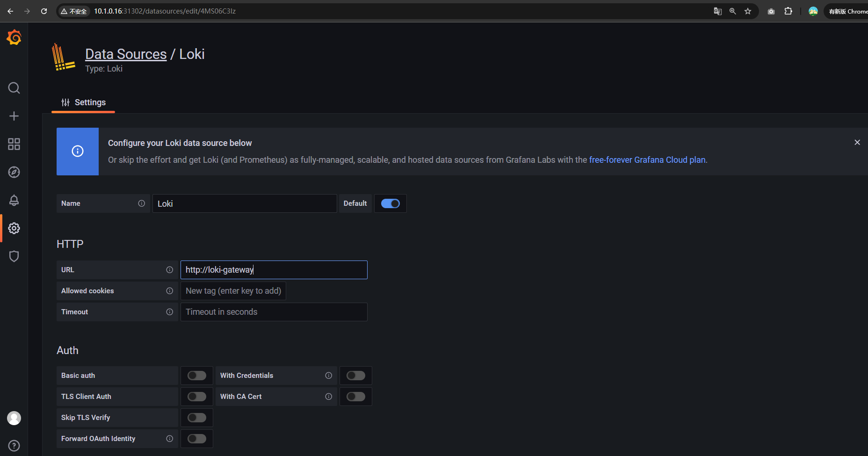Screen dimensions: 868x456
Task: Dismiss the Configure Loki info banner
Action: click(857, 142)
